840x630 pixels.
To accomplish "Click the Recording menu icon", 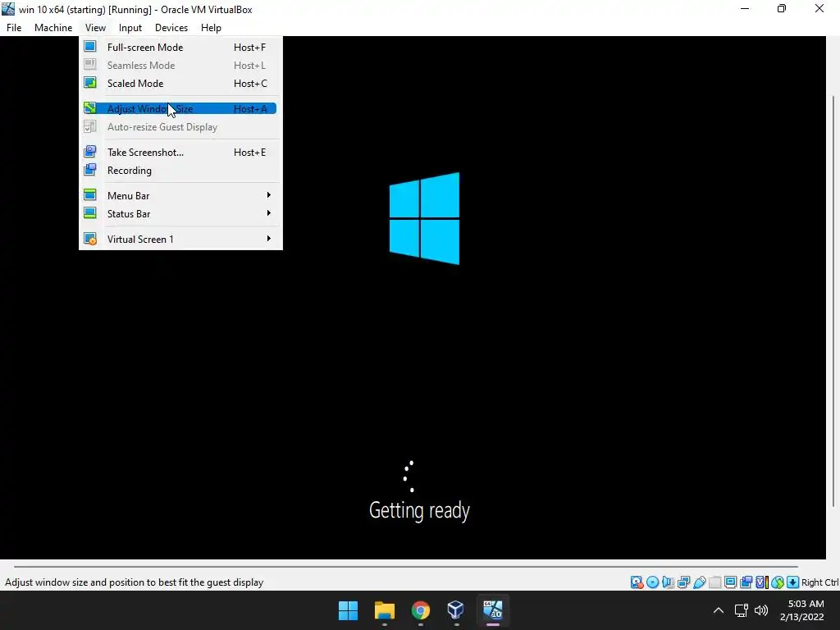I will 90,171.
